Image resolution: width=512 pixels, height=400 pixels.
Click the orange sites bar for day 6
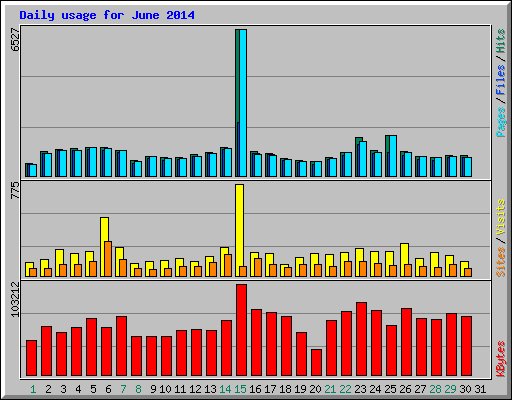[x=108, y=259]
